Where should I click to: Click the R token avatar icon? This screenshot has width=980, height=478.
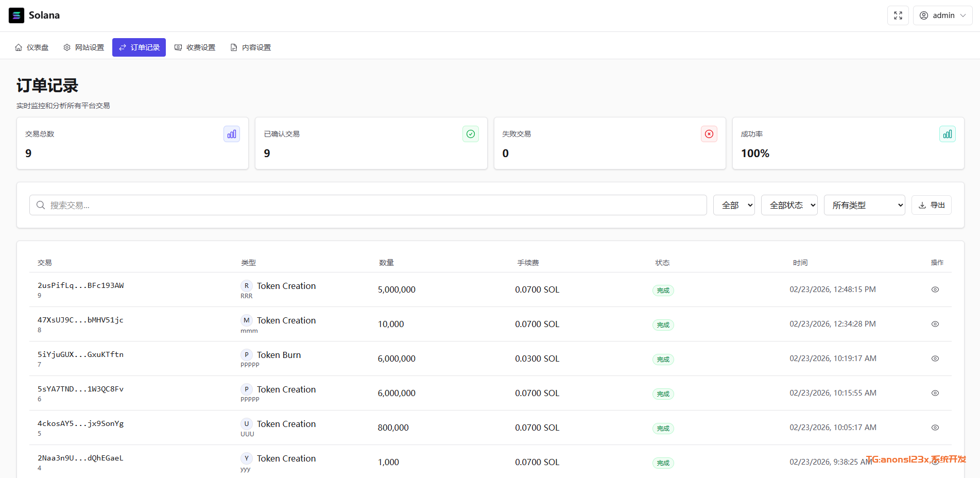point(247,286)
